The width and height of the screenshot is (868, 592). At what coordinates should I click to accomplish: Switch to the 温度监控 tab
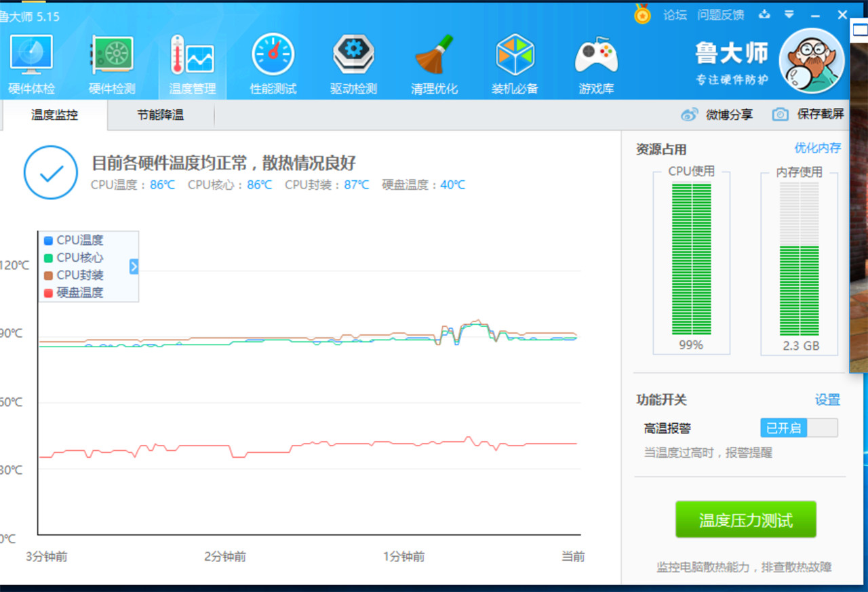54,115
